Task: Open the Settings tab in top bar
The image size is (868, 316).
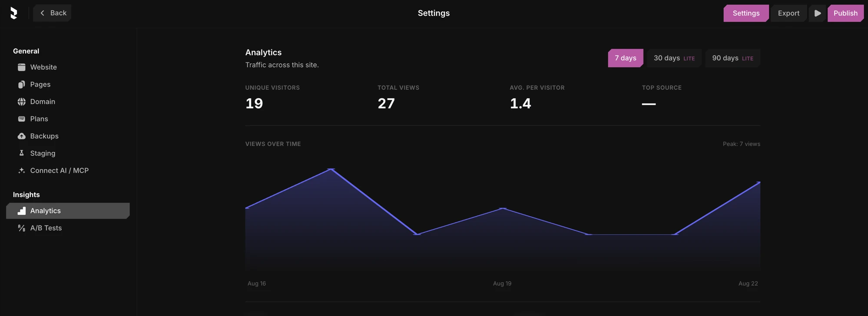Action: coord(745,13)
